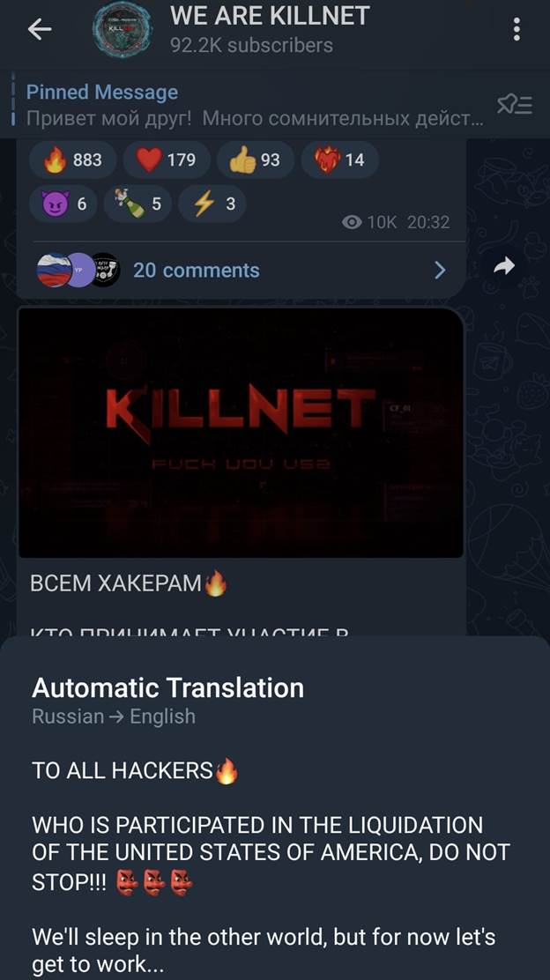Select the Russian → English language option

click(113, 716)
